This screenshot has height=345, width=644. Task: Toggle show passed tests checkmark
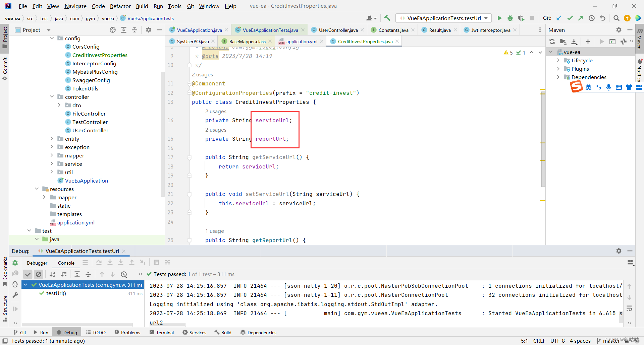(28, 274)
